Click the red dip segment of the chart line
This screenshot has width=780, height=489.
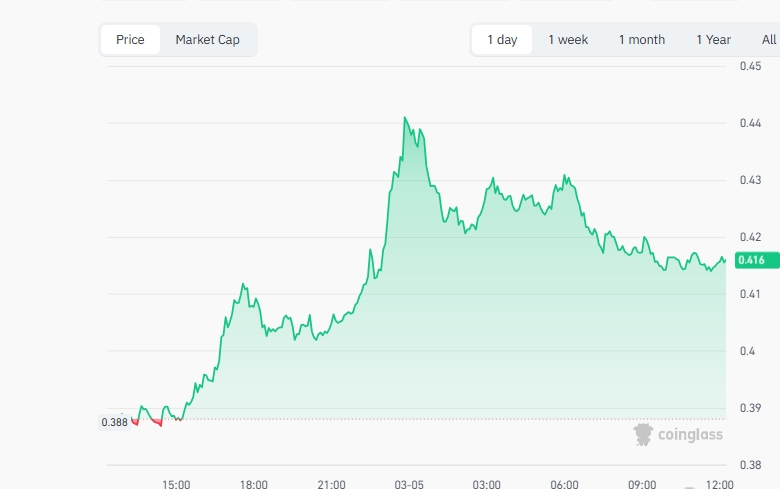click(x=156, y=423)
